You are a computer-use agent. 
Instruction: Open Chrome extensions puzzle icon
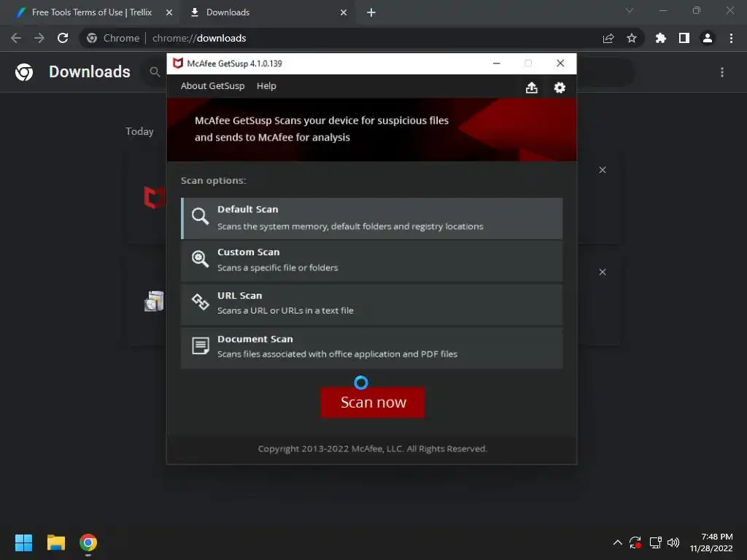point(661,38)
